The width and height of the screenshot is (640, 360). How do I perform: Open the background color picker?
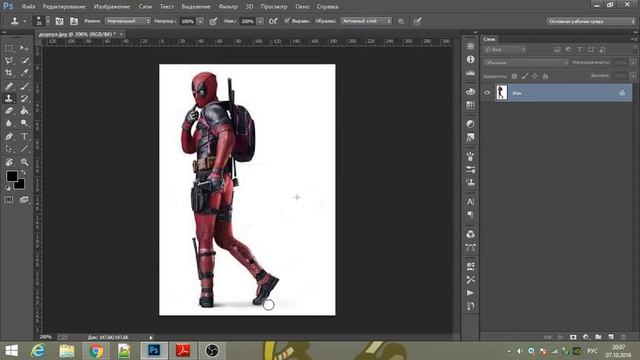[20, 185]
